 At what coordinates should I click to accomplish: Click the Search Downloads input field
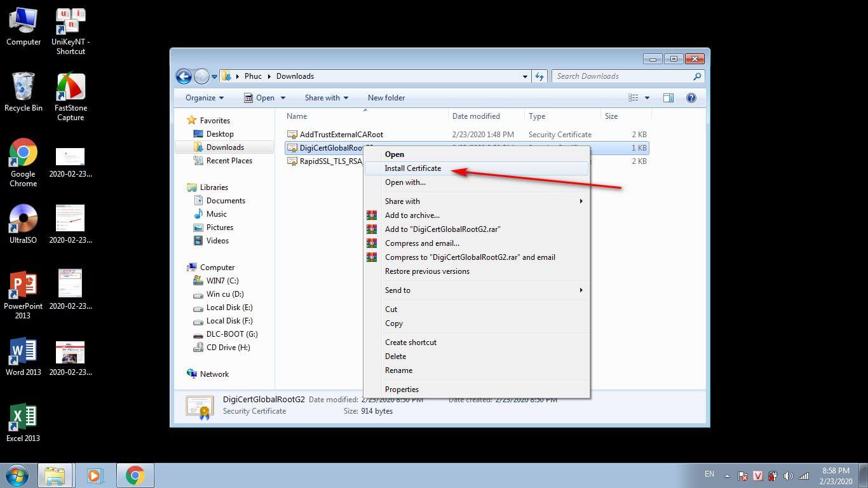[621, 76]
